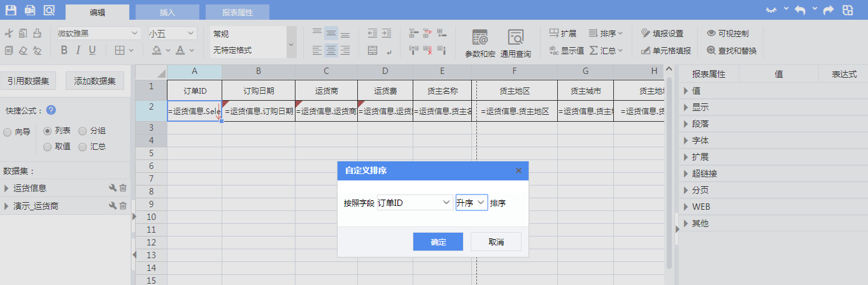Click the 快捷公式 help question icon
Image resolution: width=868 pixels, height=285 pixels.
click(51, 110)
